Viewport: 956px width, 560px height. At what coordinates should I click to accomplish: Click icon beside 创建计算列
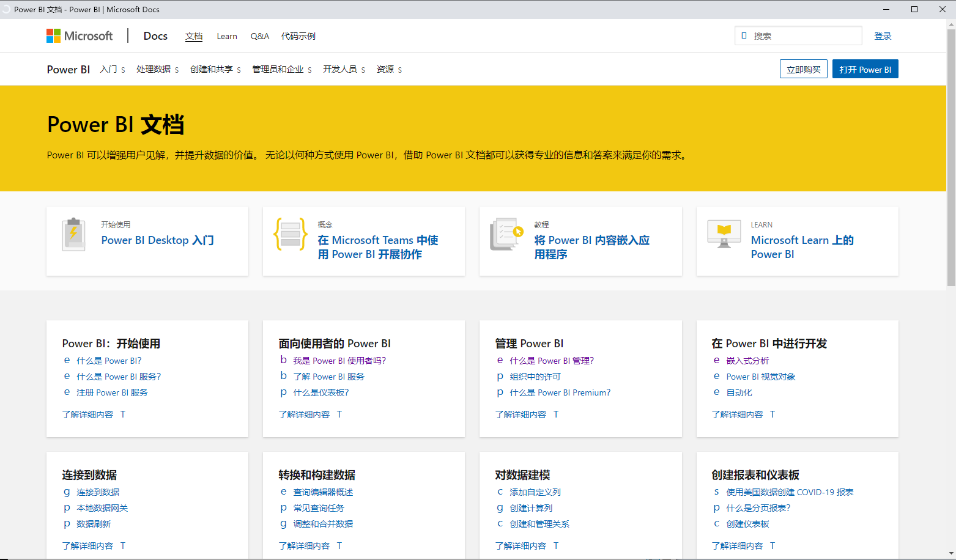coord(500,508)
